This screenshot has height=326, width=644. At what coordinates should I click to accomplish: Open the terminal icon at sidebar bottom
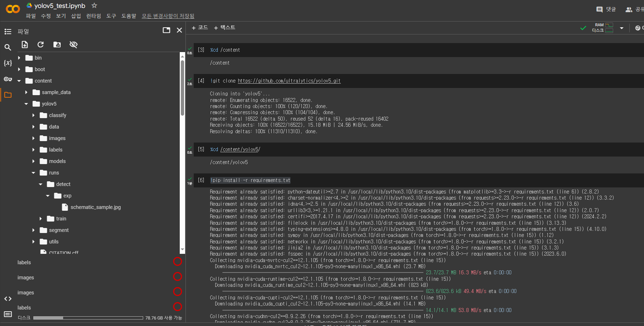coord(8,314)
